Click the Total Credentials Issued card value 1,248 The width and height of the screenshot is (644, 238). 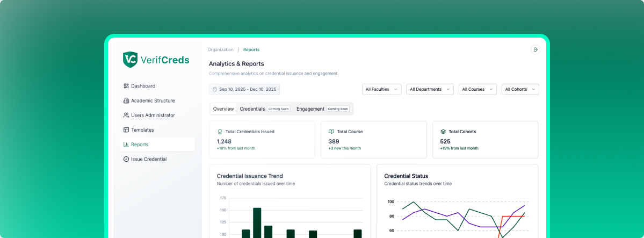point(224,141)
